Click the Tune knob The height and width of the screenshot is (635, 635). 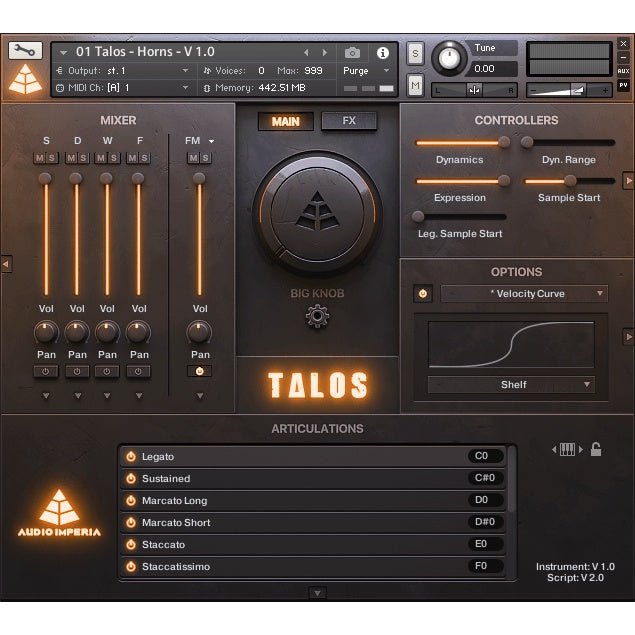(x=448, y=58)
